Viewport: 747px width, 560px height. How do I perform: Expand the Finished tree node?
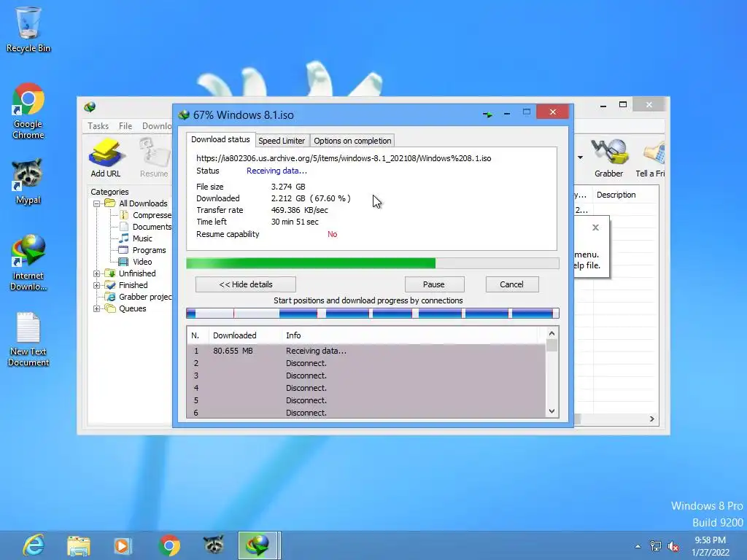(97, 285)
